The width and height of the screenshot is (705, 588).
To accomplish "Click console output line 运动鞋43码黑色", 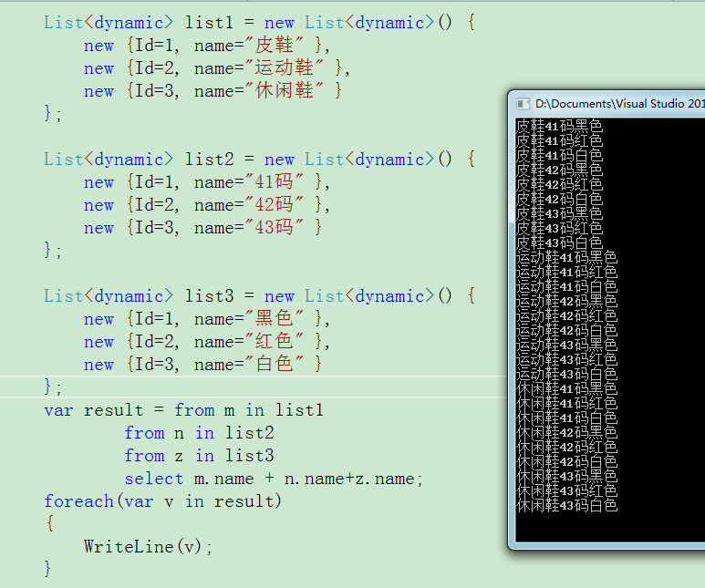I will pos(566,346).
